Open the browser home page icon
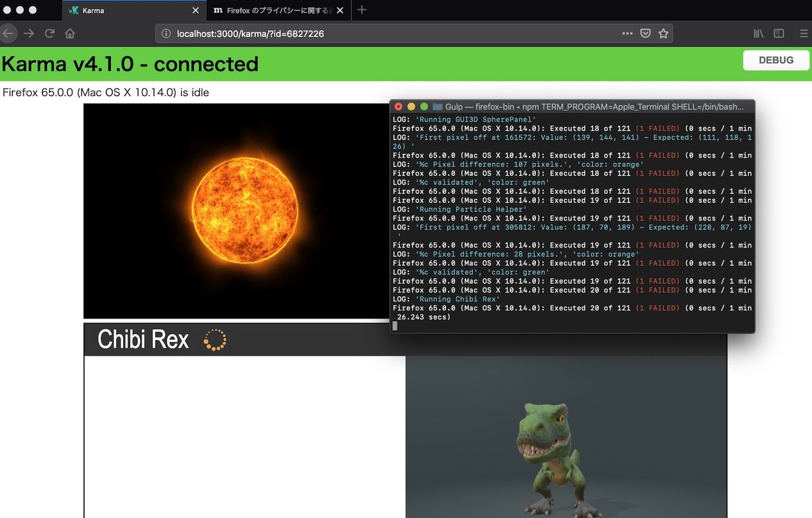 70,33
